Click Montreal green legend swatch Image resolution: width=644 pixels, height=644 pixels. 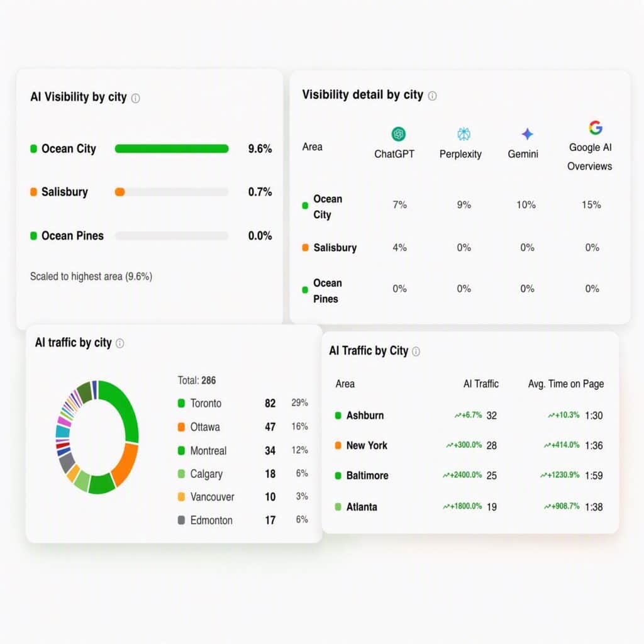click(181, 450)
